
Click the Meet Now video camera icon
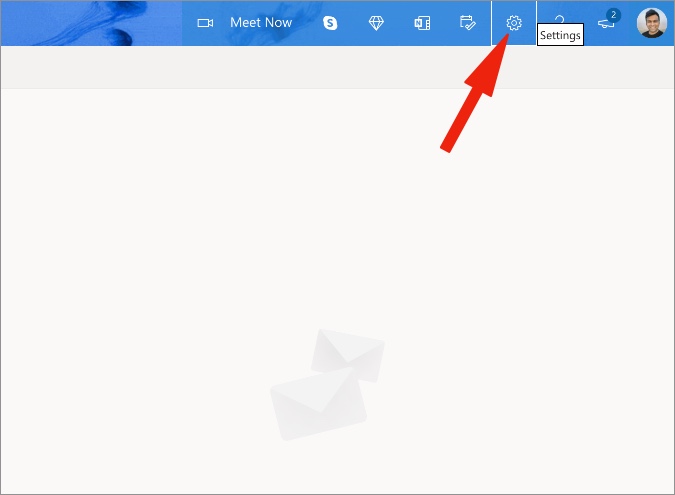click(205, 23)
